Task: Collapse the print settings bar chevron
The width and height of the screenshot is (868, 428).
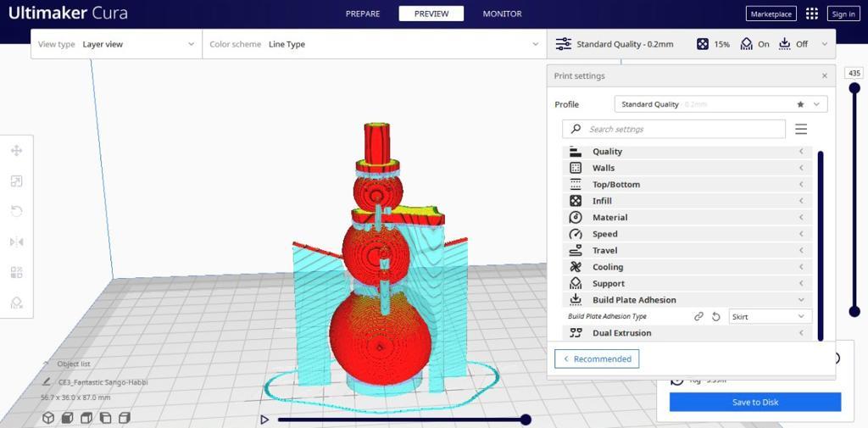Action: coord(824,44)
